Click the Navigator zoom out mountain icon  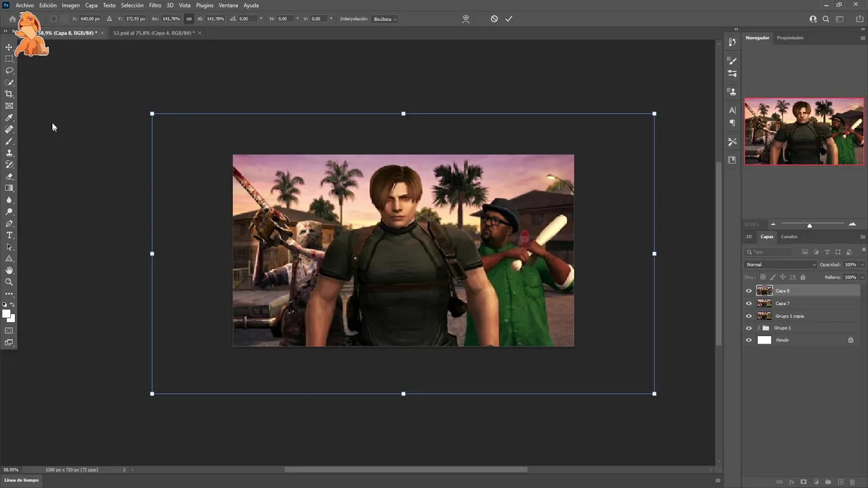point(773,224)
